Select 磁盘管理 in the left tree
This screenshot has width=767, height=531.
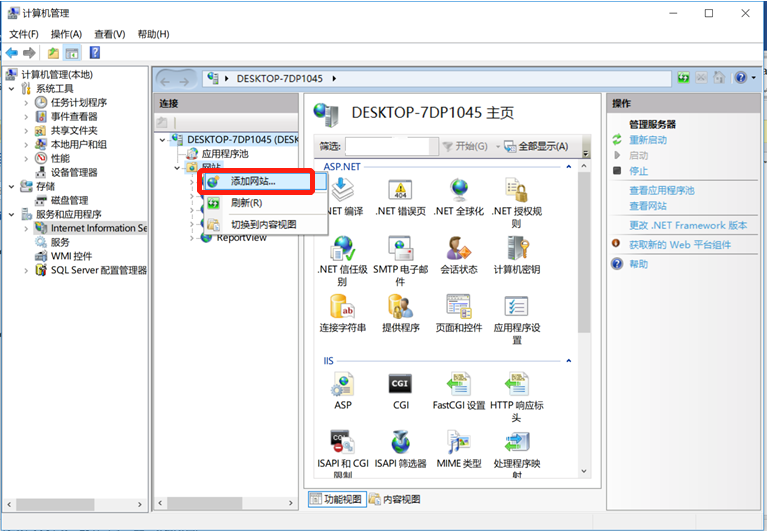point(69,200)
